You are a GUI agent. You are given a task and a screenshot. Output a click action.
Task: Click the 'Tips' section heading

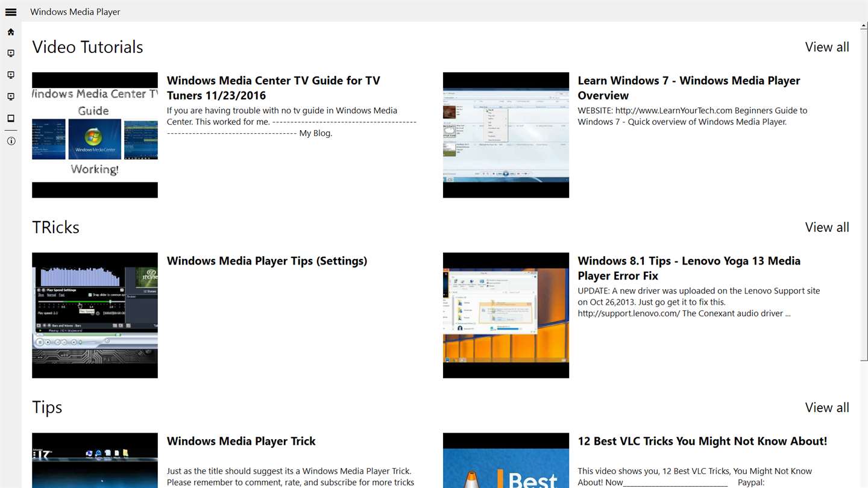coord(47,408)
